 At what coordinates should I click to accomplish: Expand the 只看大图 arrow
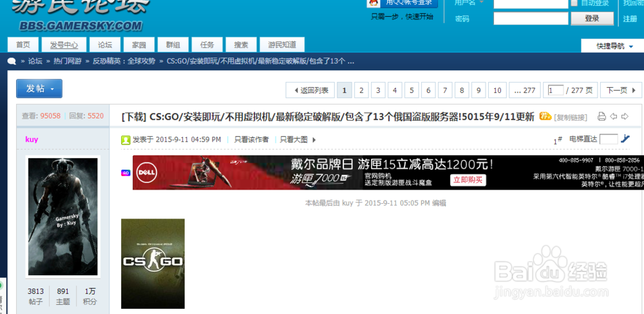[x=314, y=140]
